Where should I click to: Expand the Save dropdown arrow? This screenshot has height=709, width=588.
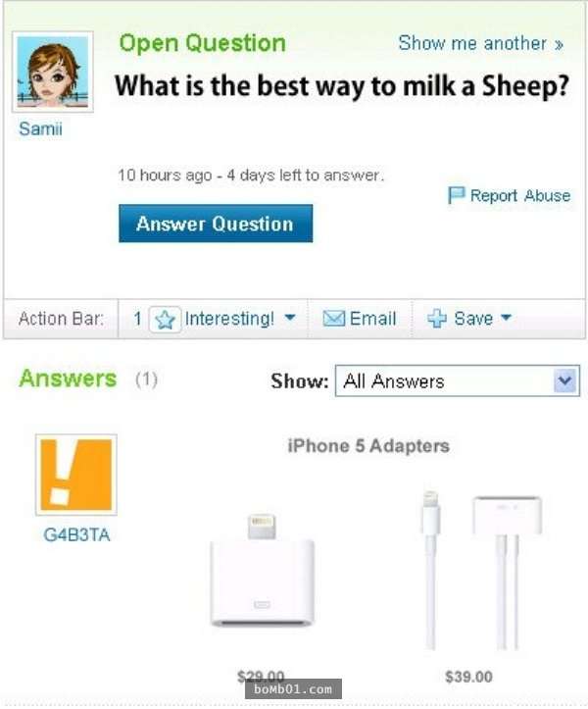[507, 318]
